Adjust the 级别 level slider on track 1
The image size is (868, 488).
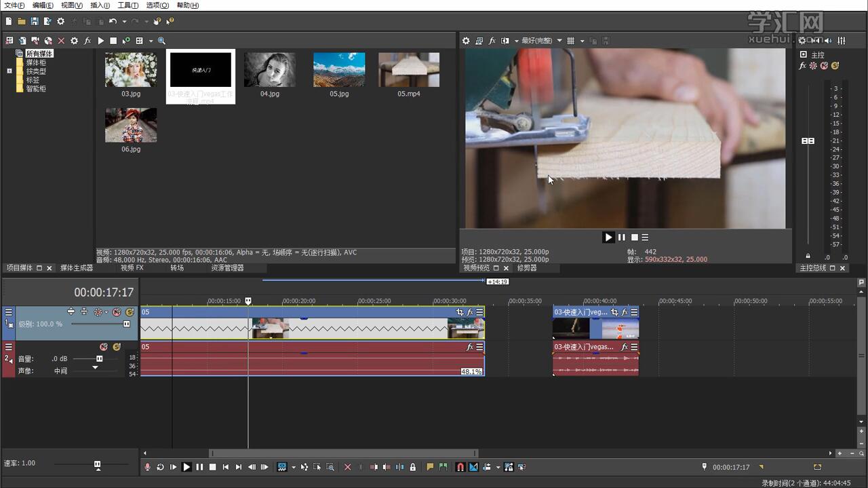coord(126,324)
